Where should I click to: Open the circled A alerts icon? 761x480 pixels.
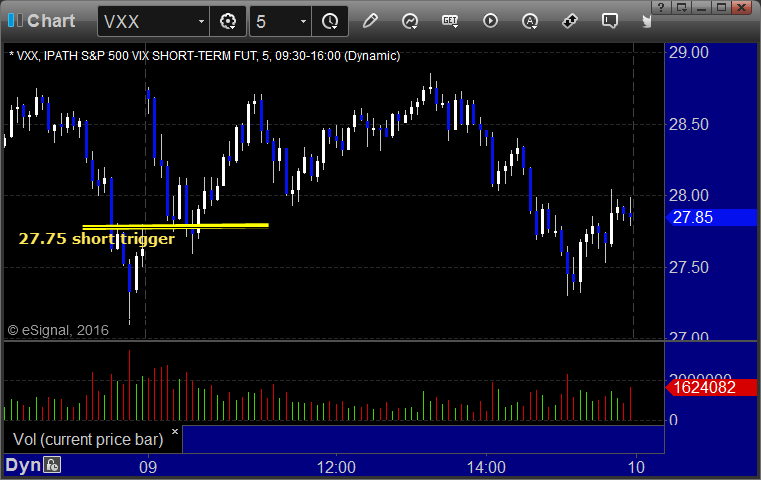pos(529,21)
